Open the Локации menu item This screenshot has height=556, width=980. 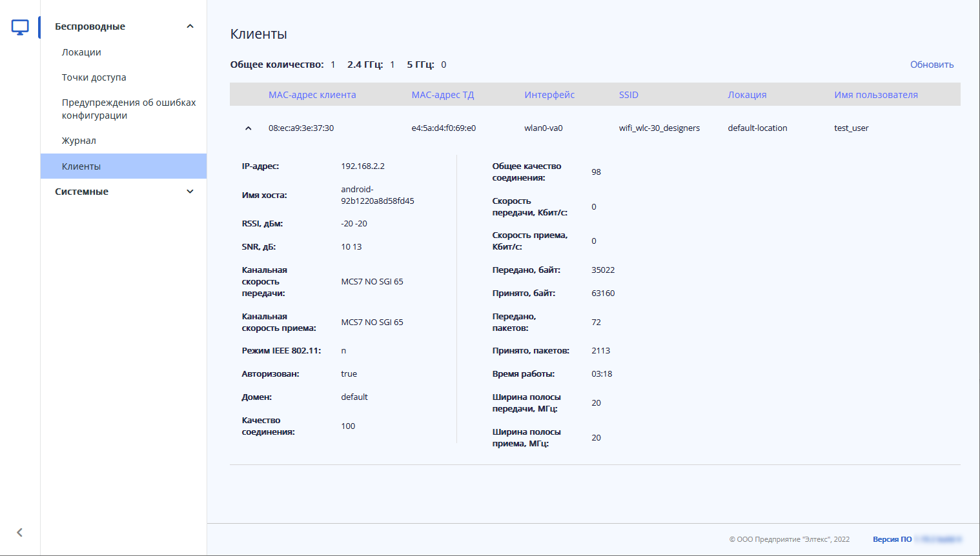tap(81, 52)
